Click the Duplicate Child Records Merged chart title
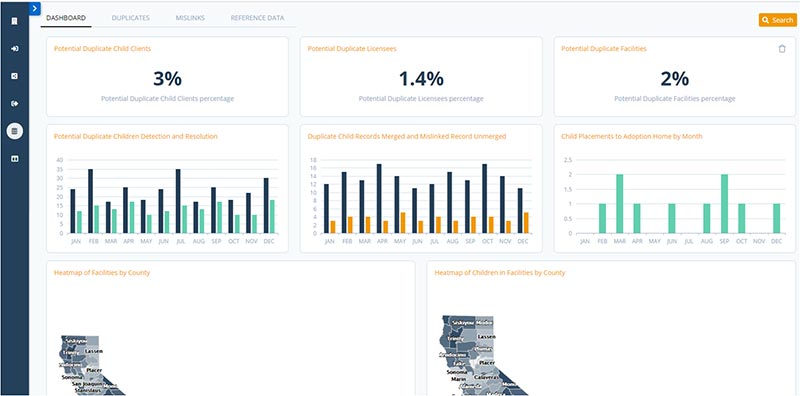The height and width of the screenshot is (396, 800). [407, 137]
